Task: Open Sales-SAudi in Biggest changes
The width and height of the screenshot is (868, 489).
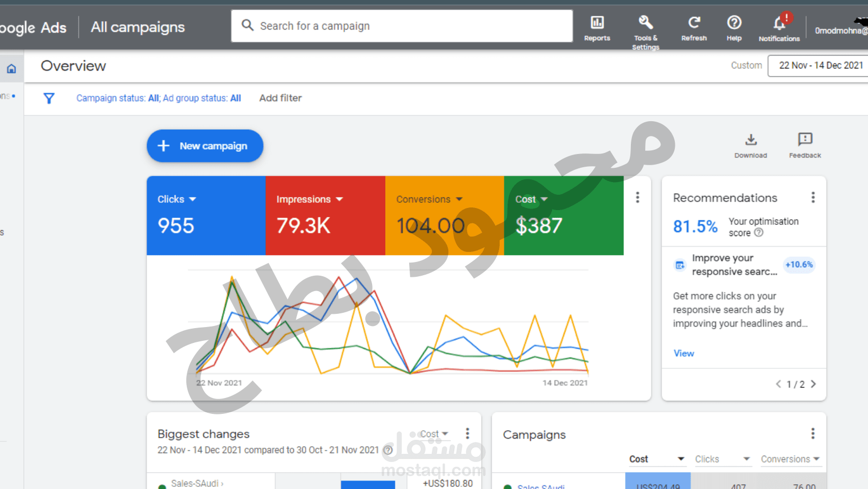Action: (x=197, y=484)
